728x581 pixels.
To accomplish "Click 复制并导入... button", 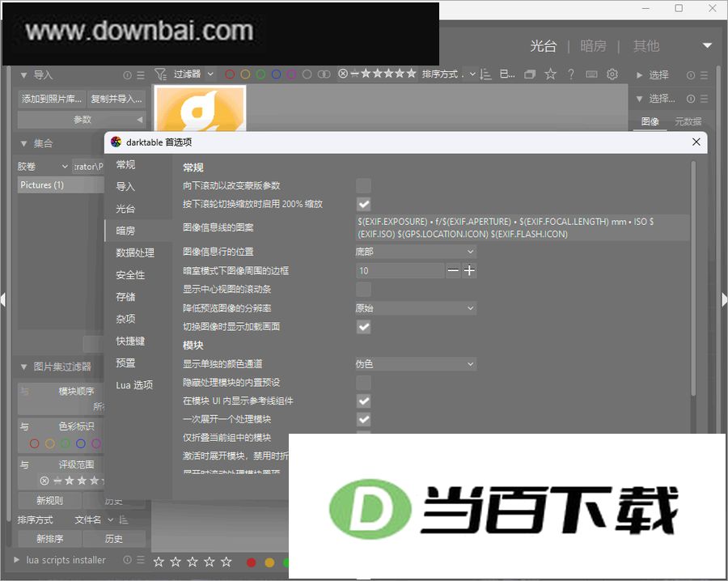I will click(116, 99).
